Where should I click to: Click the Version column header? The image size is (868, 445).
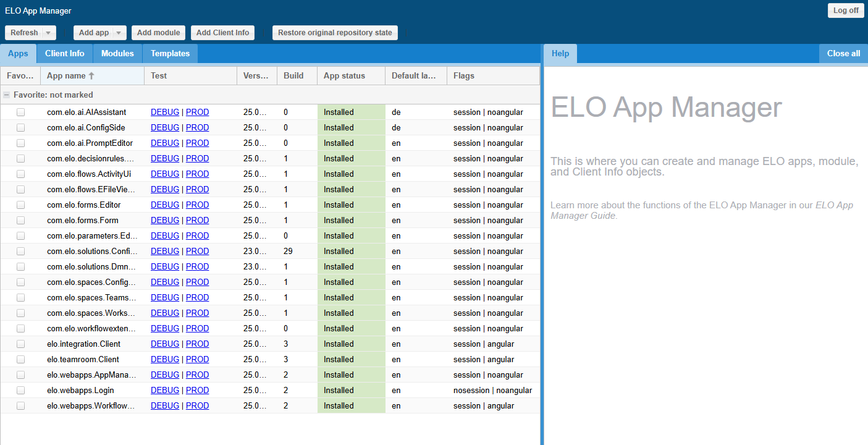257,76
